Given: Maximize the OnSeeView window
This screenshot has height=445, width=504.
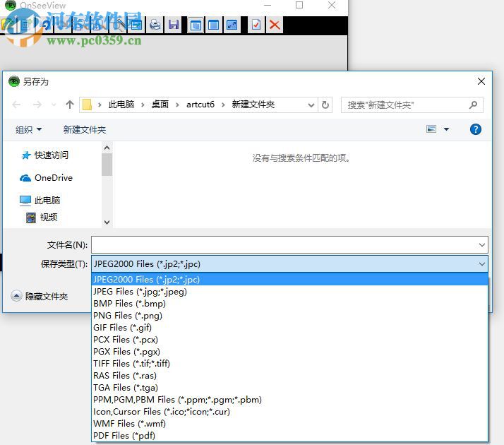Looking at the screenshot, I should point(299,5).
